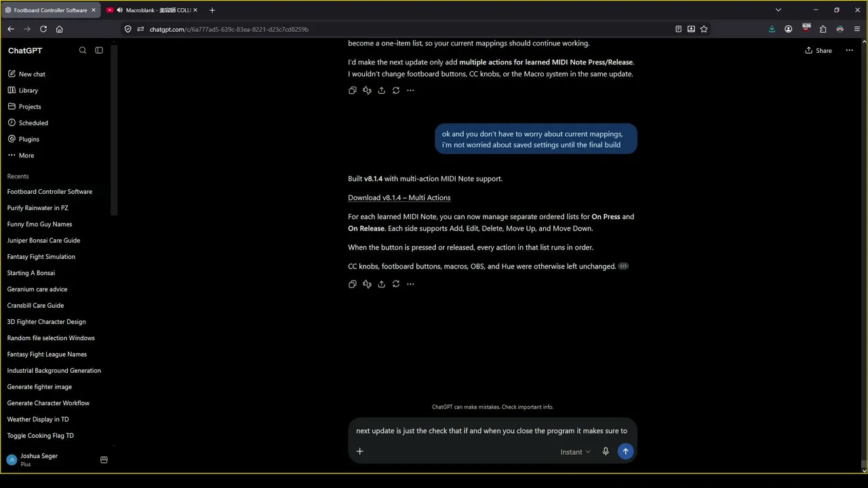This screenshot has width=868, height=488.
Task: Open 3D Fighter Character Design chat
Action: (x=47, y=322)
